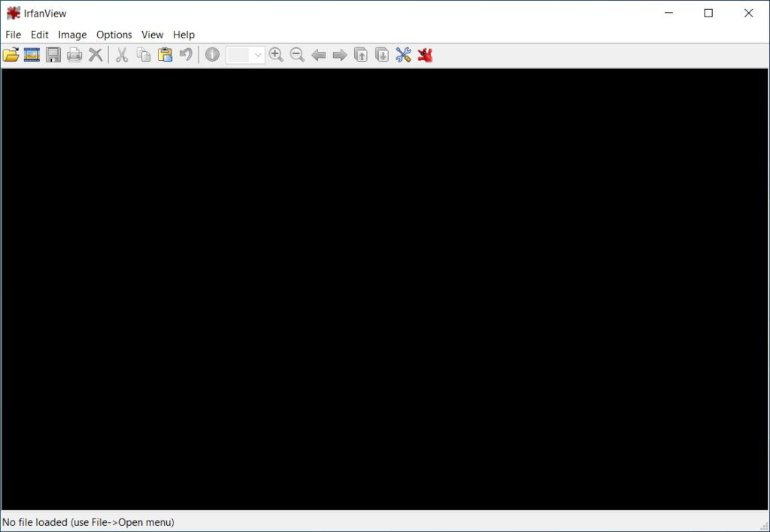
Task: Click inside the zoom percentage field
Action: point(239,55)
